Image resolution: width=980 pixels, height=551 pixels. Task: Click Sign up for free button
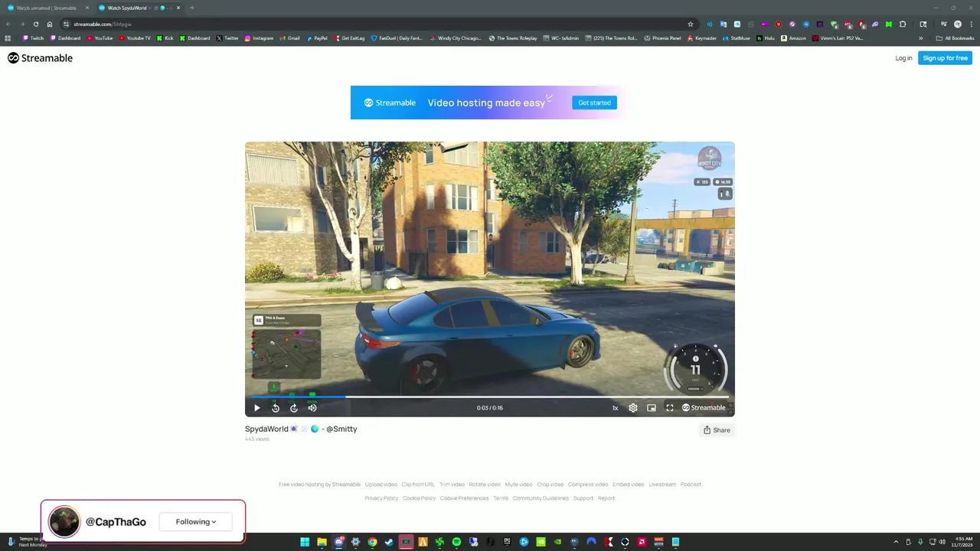click(945, 58)
